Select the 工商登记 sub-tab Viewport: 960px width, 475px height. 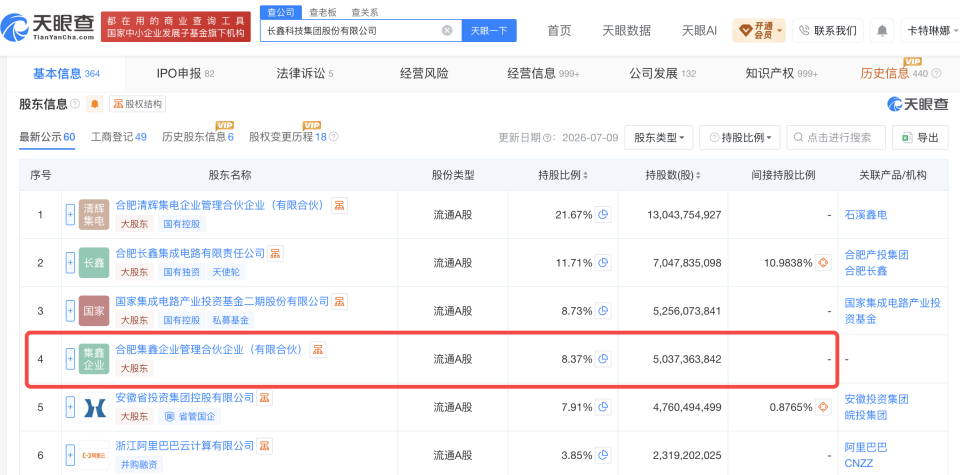(119, 137)
